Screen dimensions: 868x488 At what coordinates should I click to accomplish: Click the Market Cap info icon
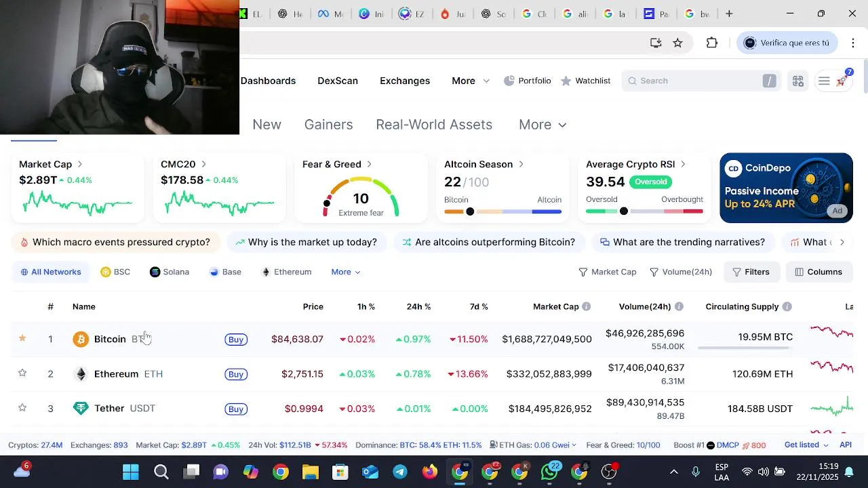[587, 306]
